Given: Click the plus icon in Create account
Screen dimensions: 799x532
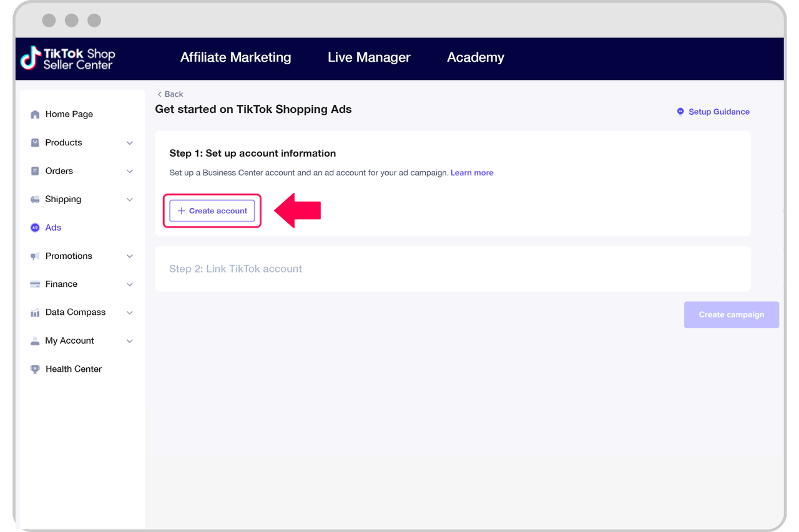Looking at the screenshot, I should 182,211.
